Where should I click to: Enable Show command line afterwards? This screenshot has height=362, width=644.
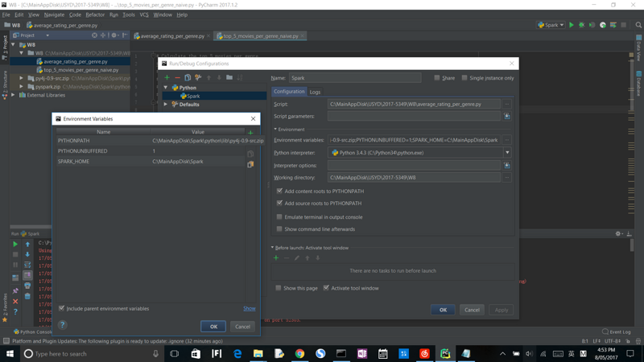(x=279, y=228)
